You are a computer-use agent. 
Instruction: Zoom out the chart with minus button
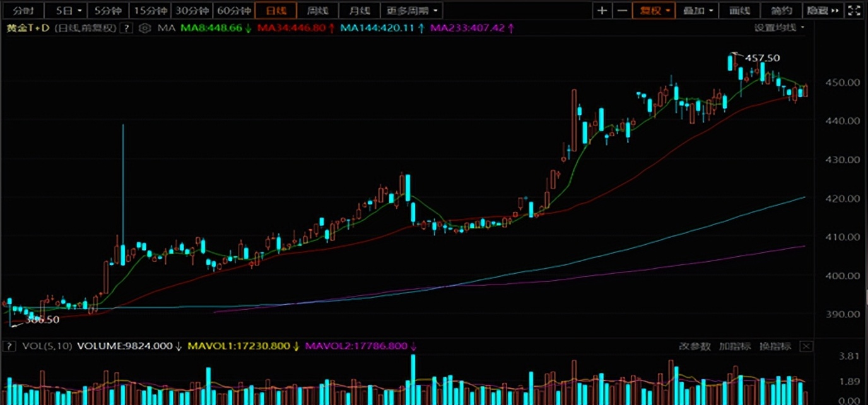(621, 10)
